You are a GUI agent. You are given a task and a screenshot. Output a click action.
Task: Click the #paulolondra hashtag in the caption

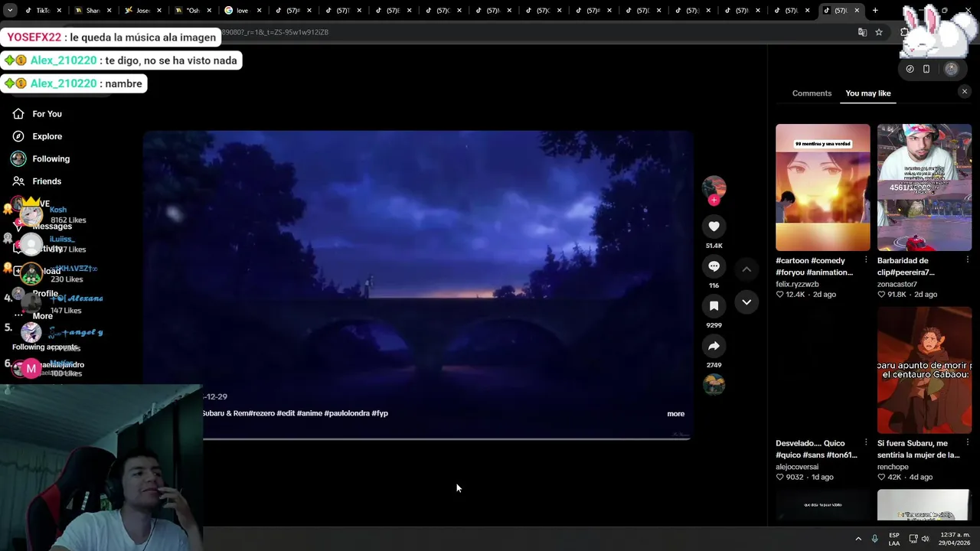(x=347, y=413)
